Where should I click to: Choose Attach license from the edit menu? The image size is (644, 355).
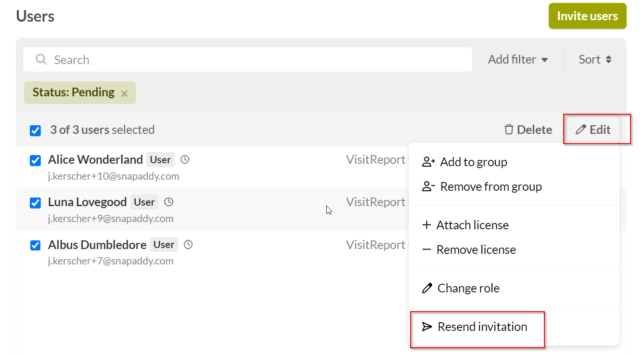point(472,225)
